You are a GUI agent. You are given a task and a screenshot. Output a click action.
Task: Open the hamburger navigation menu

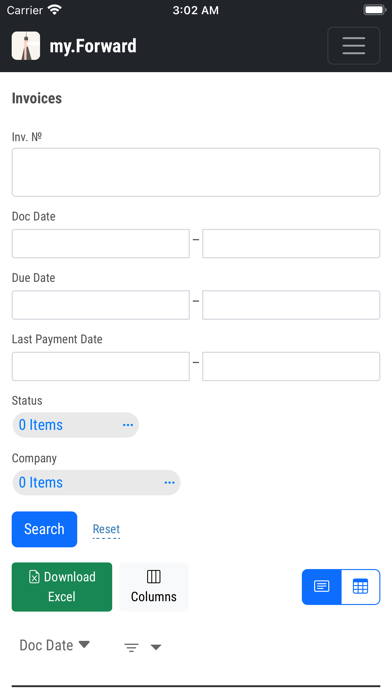(353, 46)
